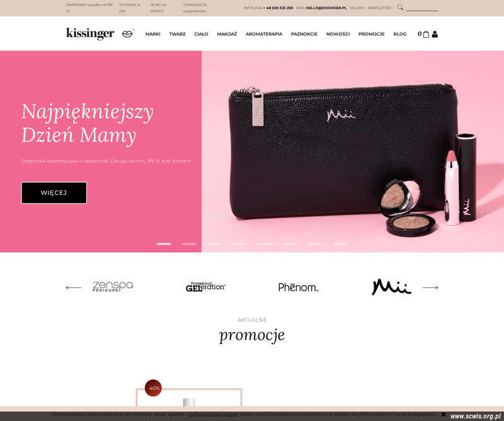
Task: Select the second banner slide indicator
Action: click(189, 244)
